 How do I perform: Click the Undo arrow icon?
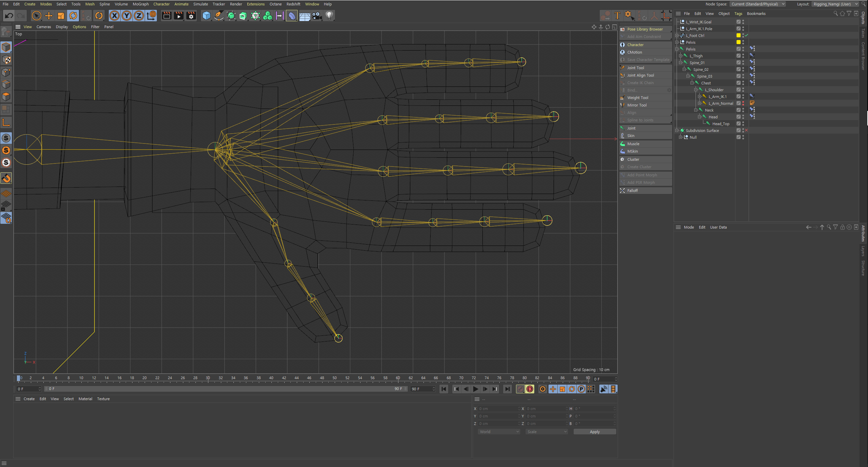click(9, 16)
